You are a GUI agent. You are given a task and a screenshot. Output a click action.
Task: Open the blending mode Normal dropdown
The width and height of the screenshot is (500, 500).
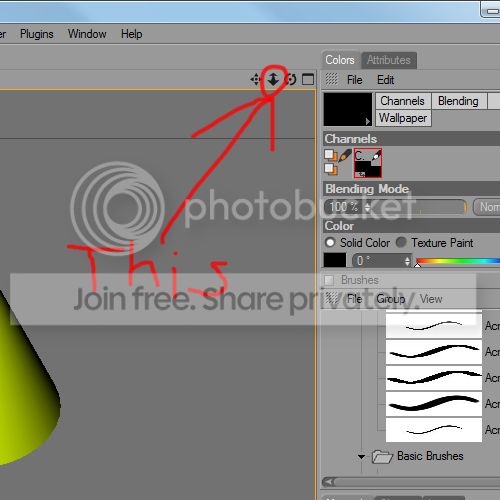(487, 207)
